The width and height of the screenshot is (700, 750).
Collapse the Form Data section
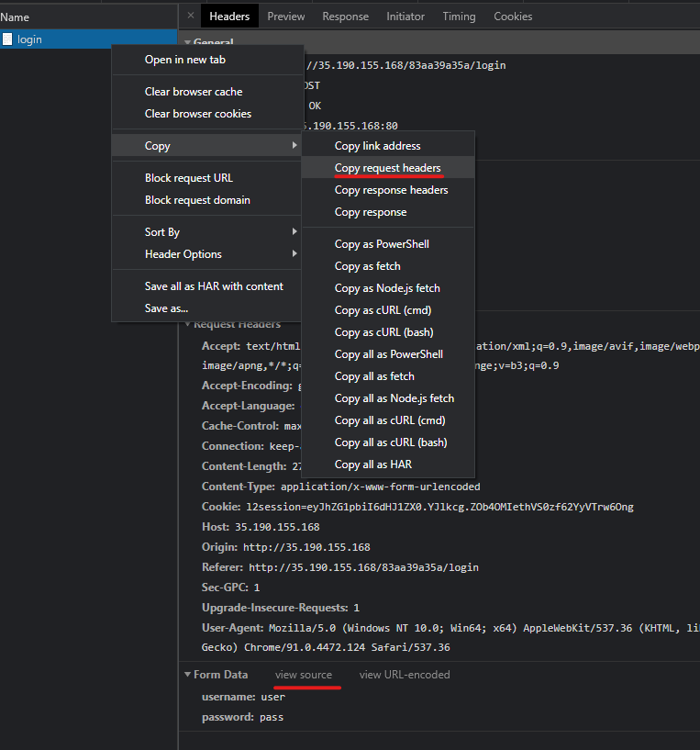187,675
